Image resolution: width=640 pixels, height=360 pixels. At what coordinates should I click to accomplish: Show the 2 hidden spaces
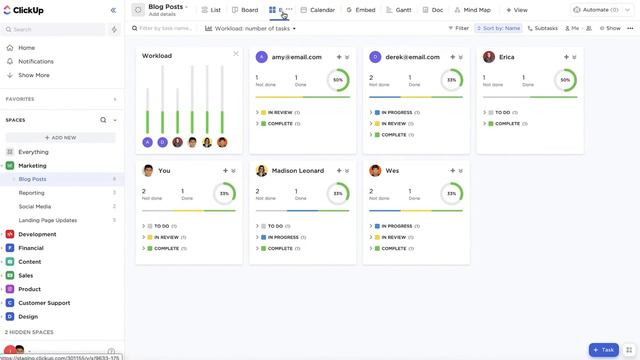click(x=29, y=332)
